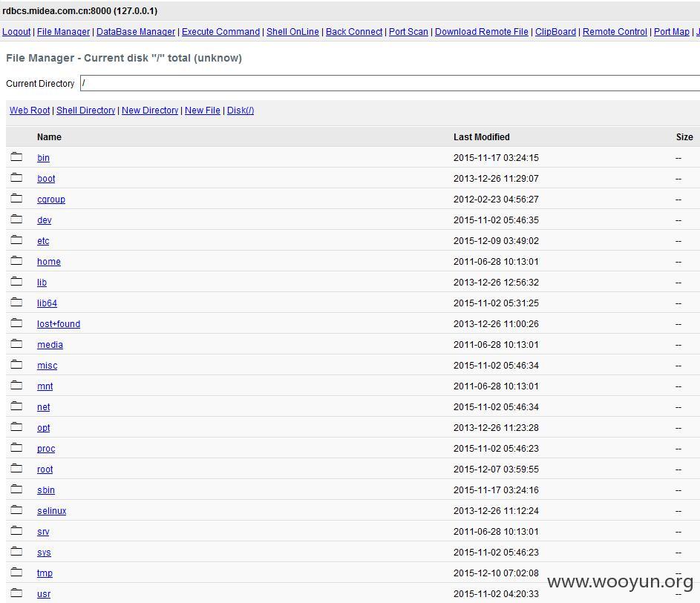Open the etc directory link

(43, 241)
